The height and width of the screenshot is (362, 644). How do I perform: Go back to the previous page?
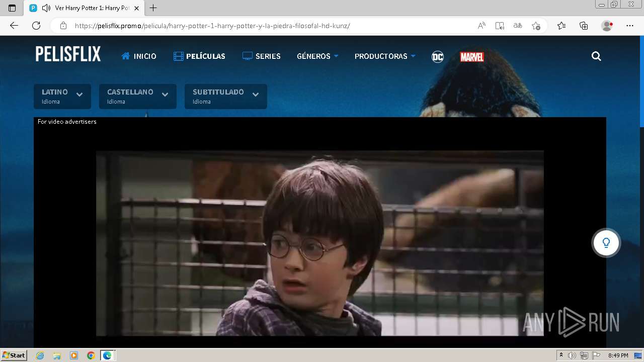coord(14,26)
